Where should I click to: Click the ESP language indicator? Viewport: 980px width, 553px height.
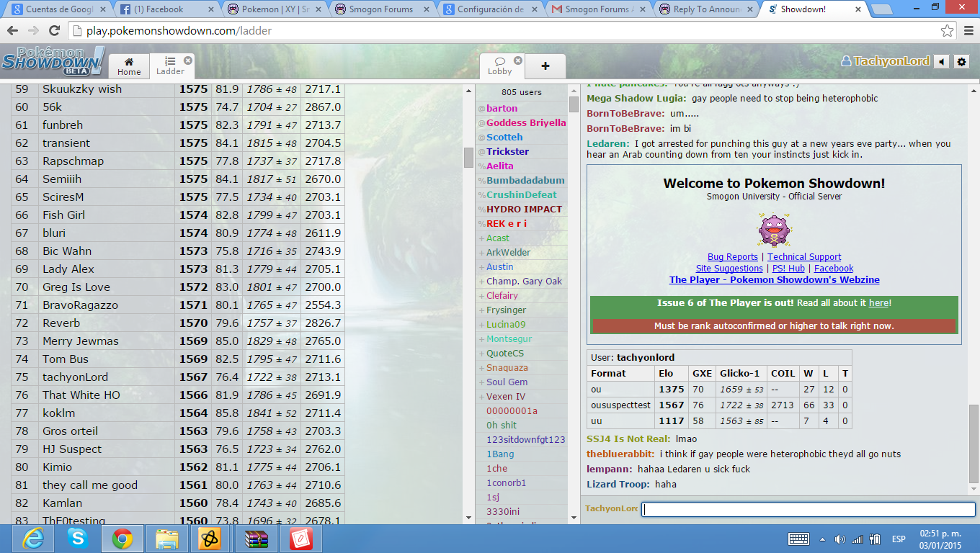899,539
